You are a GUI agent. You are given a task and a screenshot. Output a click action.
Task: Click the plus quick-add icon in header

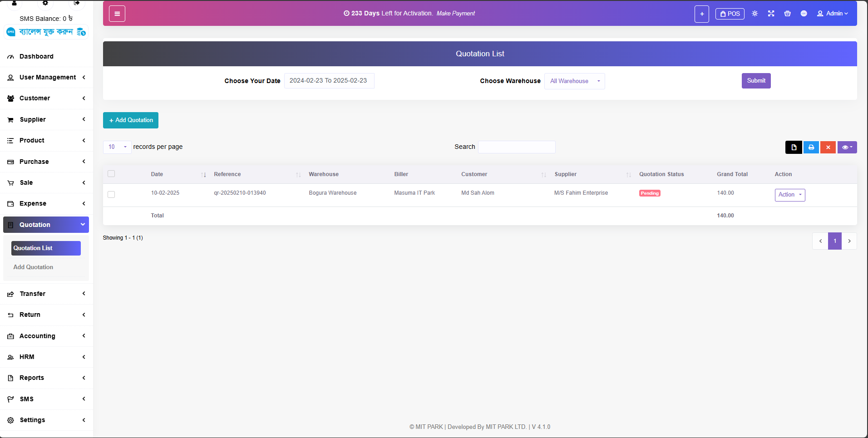click(x=701, y=14)
